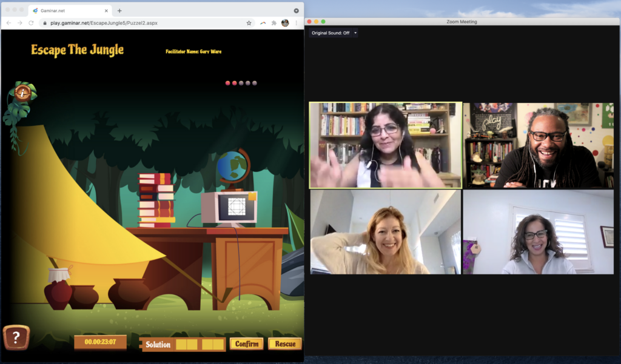
Task: Open the question mark help button
Action: point(16,337)
